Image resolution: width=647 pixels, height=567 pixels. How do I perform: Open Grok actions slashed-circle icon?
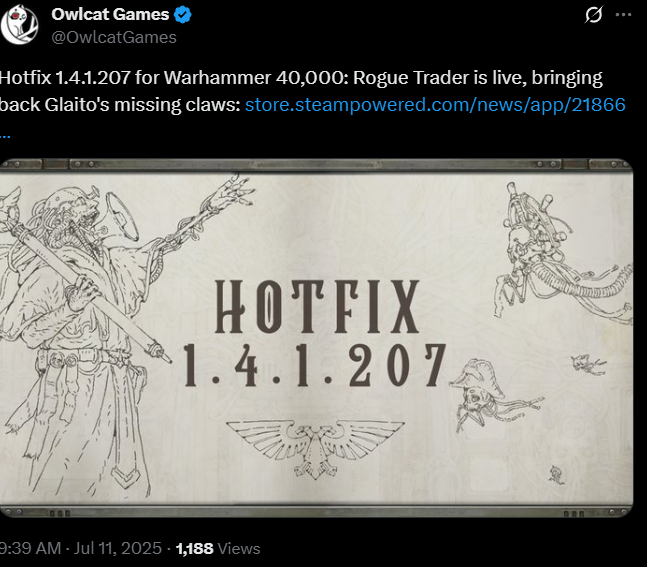tap(594, 15)
